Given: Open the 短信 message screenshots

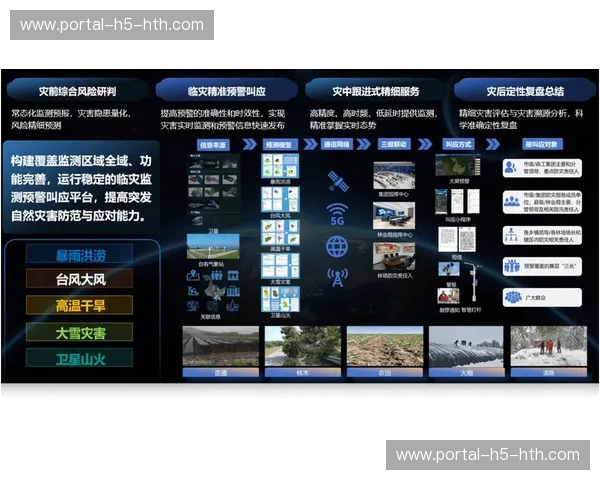Looking at the screenshot, I should click(x=457, y=239).
